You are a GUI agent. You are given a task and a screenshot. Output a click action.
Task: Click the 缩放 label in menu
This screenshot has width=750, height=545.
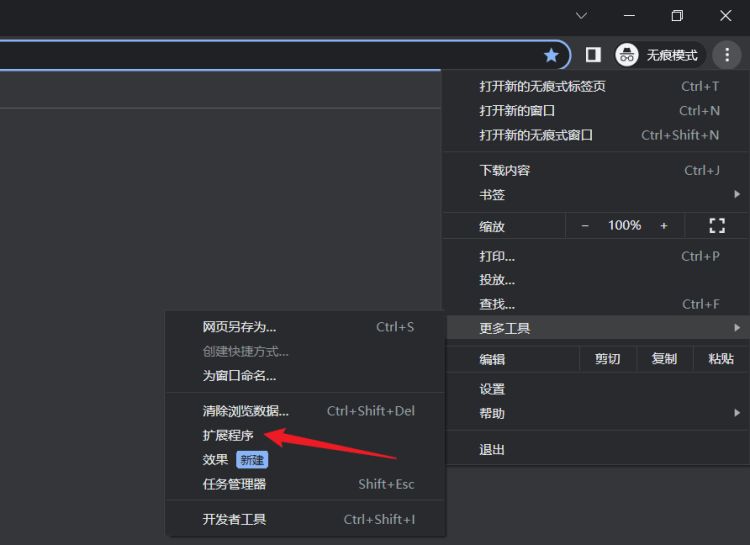[492, 226]
